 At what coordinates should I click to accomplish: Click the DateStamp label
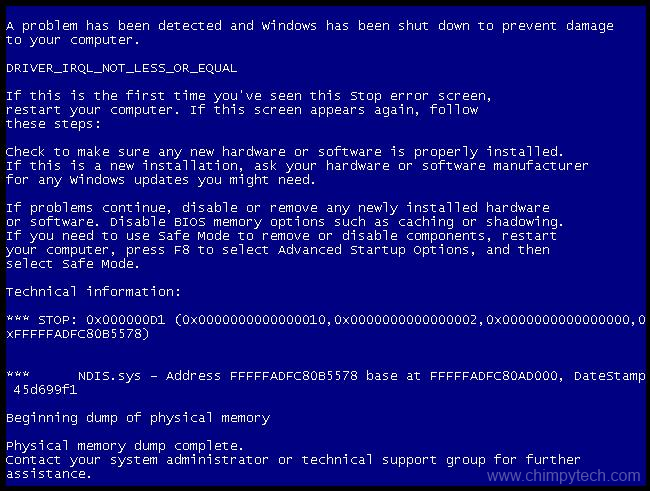click(x=610, y=376)
